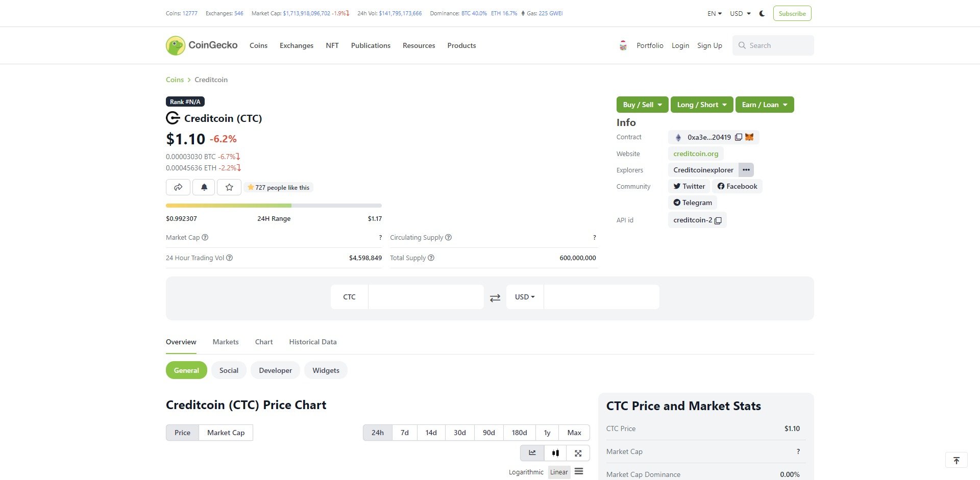The width and height of the screenshot is (980, 480).
Task: Click the CoinGecko logo
Action: [202, 45]
